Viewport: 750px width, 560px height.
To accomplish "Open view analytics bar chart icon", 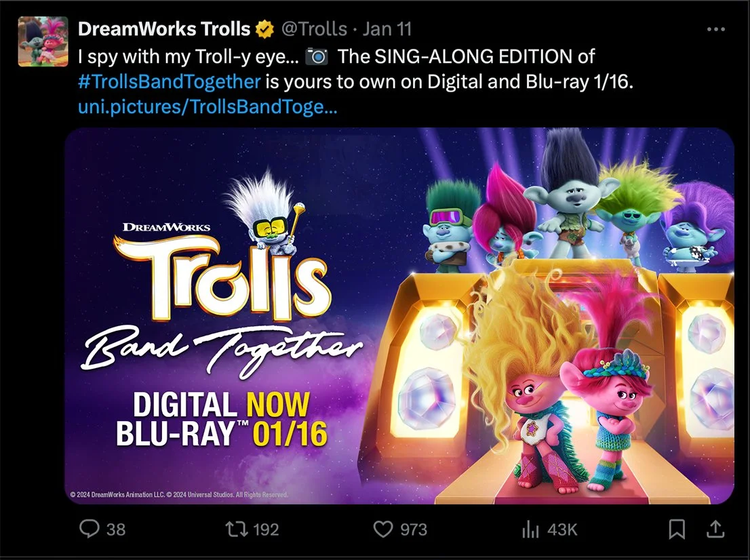I will point(530,529).
